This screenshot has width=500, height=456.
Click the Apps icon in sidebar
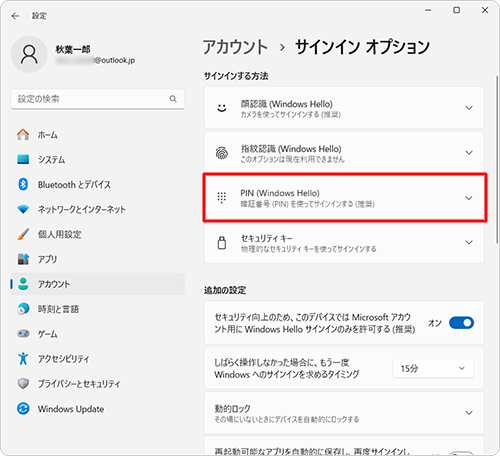(23, 259)
